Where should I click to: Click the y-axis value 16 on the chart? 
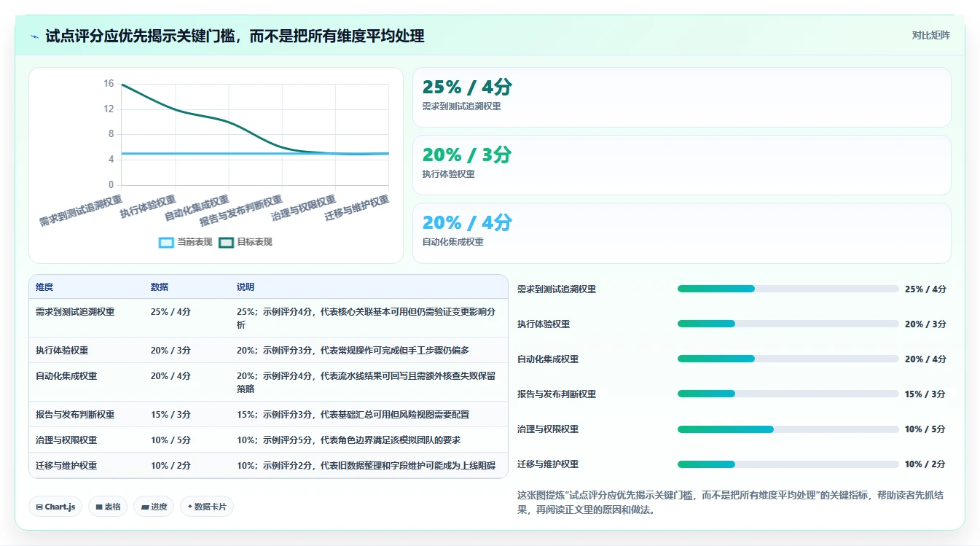(x=109, y=84)
